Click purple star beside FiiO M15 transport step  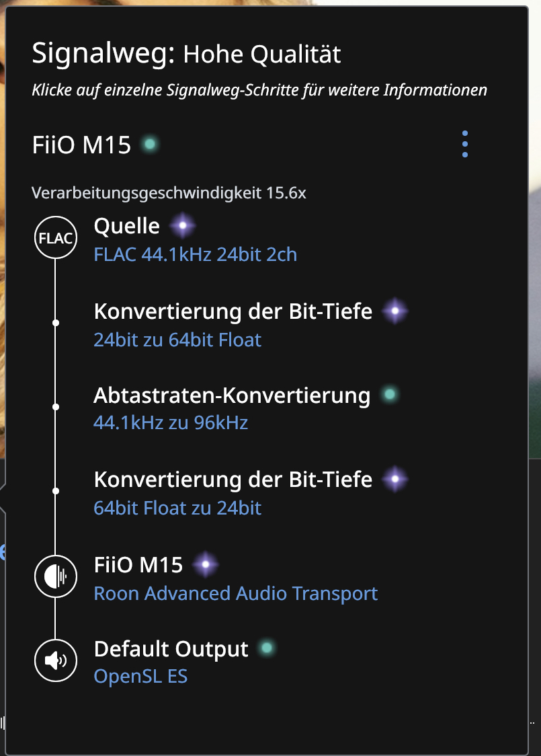(206, 564)
